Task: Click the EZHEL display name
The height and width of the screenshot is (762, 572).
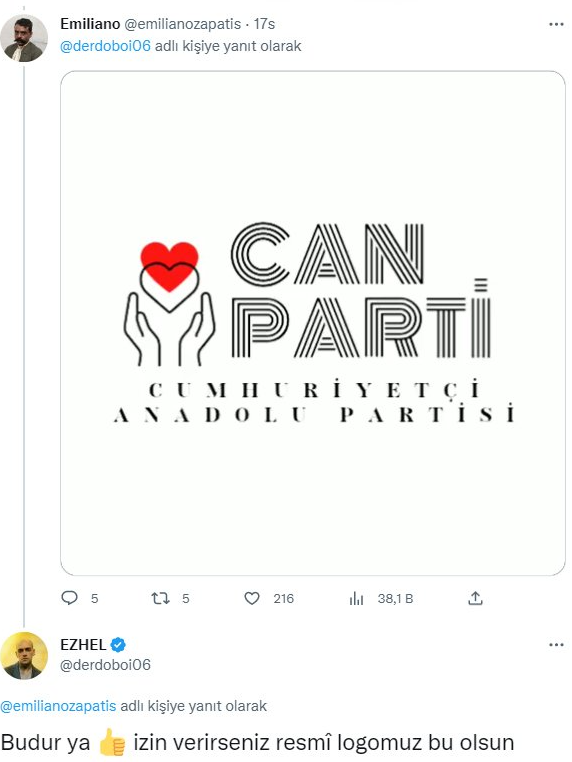Action: coord(83,644)
